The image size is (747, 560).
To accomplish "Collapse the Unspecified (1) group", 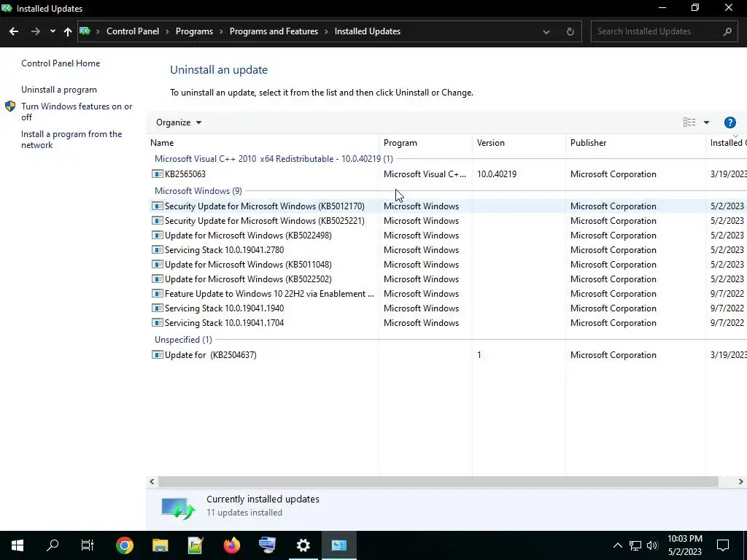I will click(x=183, y=340).
